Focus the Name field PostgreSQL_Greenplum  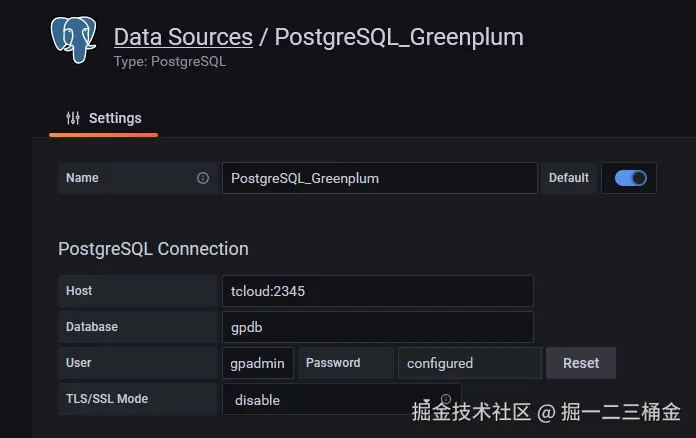click(x=380, y=178)
